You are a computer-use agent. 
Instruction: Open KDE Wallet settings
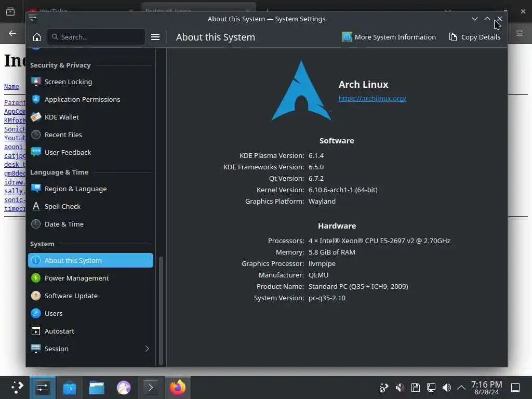point(90,117)
